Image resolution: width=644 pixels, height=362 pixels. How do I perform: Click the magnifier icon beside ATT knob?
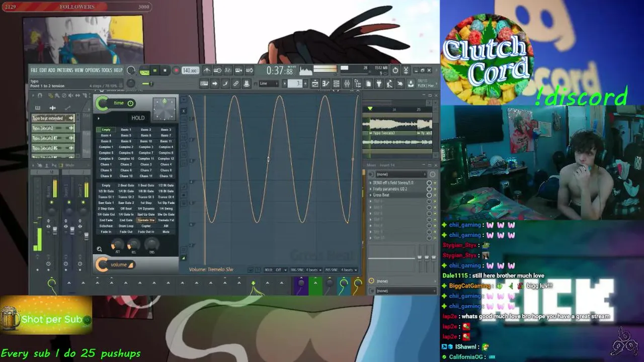99,249
